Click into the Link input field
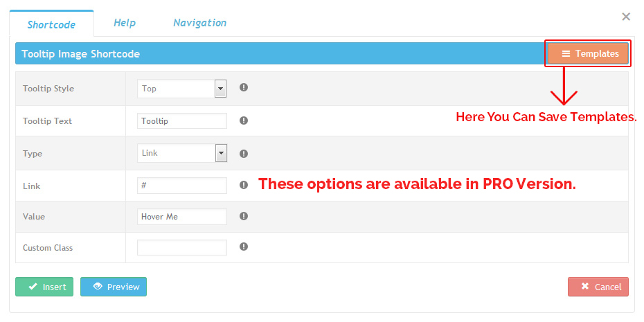This screenshot has width=644, height=322. point(182,186)
